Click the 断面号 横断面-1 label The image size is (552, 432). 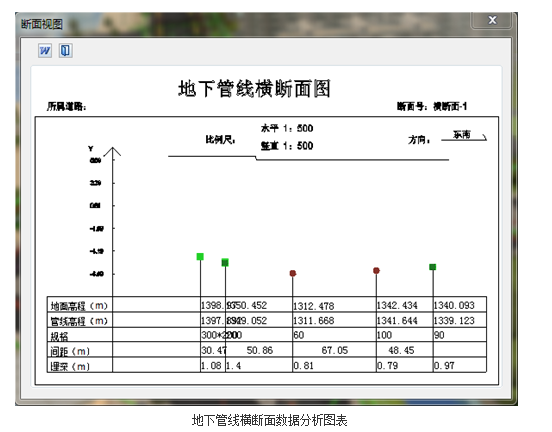click(432, 106)
